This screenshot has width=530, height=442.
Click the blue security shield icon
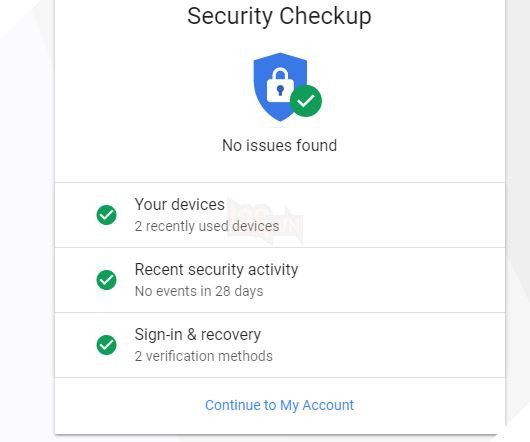(280, 87)
